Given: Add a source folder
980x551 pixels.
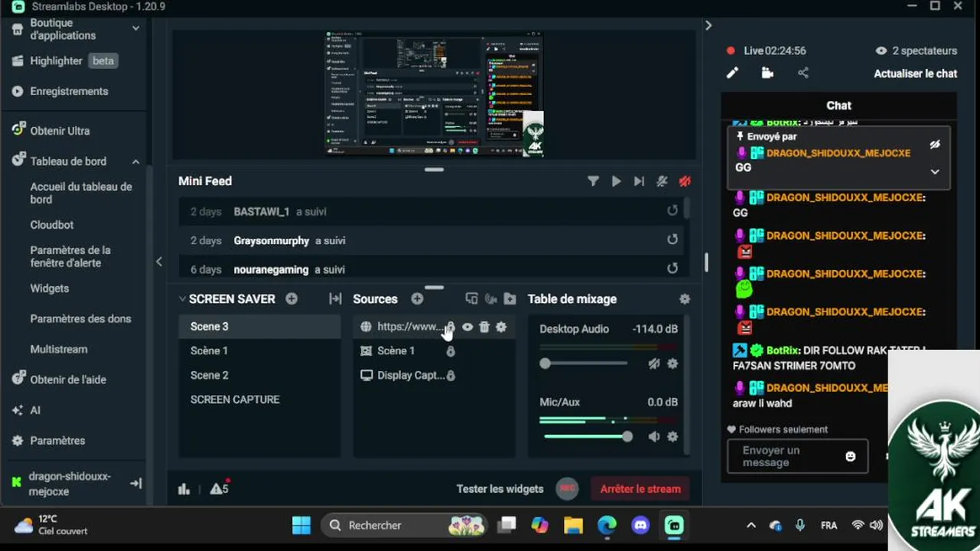Looking at the screenshot, I should 510,299.
